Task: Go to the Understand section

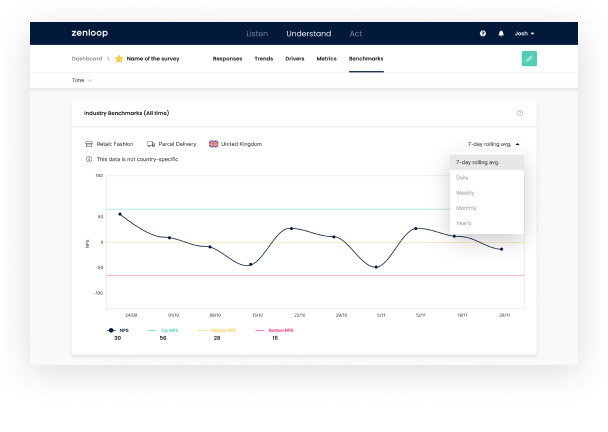Action: (309, 34)
